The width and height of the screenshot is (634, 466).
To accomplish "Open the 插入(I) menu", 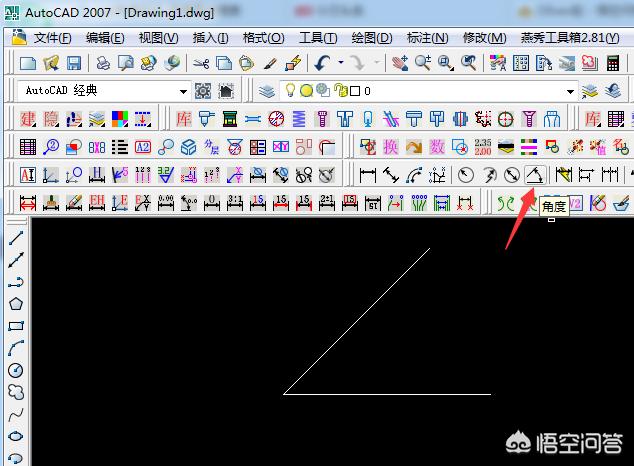I will pos(210,38).
